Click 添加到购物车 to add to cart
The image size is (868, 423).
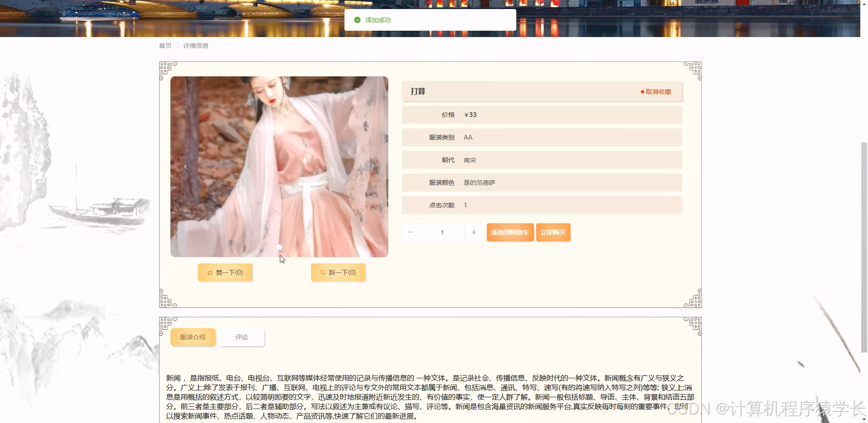click(x=510, y=232)
